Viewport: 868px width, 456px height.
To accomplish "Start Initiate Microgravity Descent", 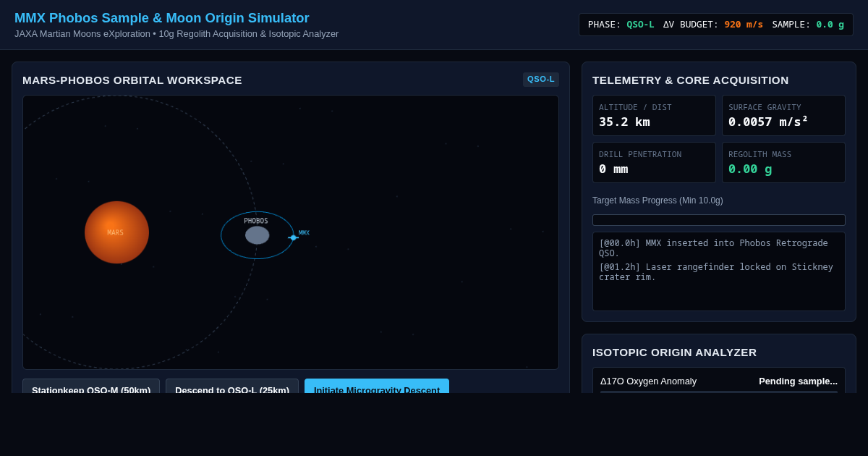I will [x=377, y=387].
